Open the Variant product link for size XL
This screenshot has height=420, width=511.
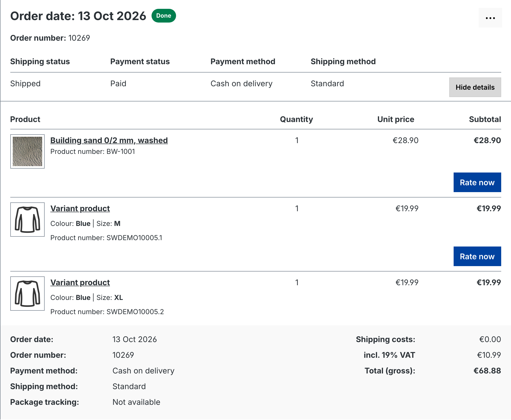click(80, 283)
